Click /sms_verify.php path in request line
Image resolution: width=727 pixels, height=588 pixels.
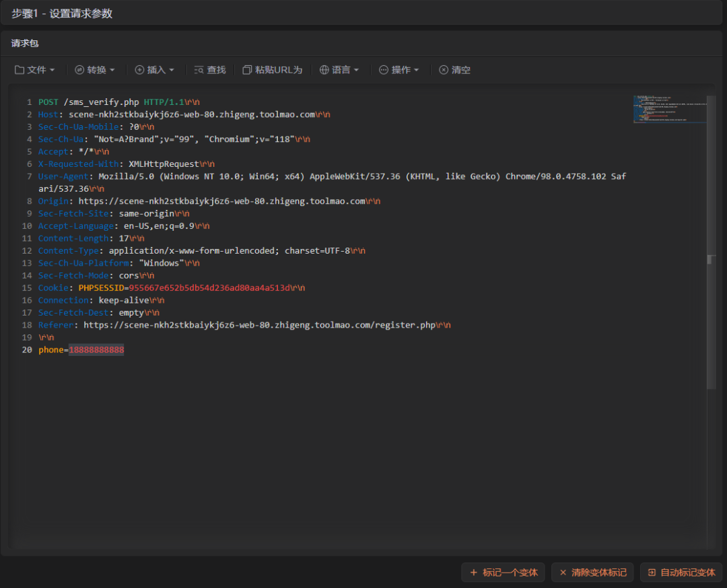[x=101, y=102]
